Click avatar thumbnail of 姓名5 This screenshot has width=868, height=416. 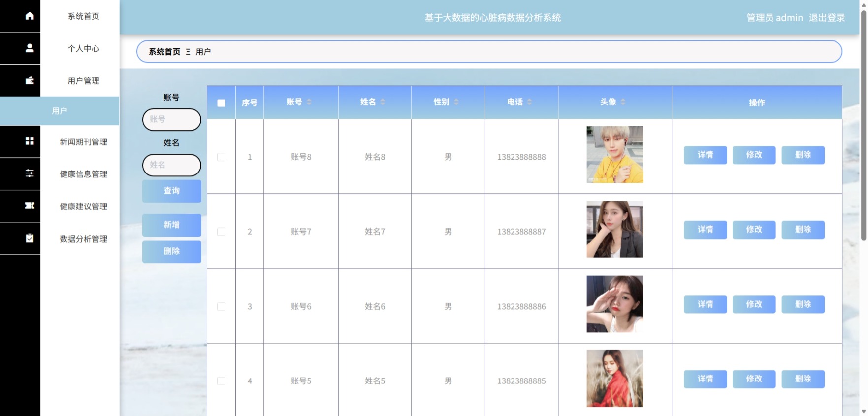click(x=615, y=379)
